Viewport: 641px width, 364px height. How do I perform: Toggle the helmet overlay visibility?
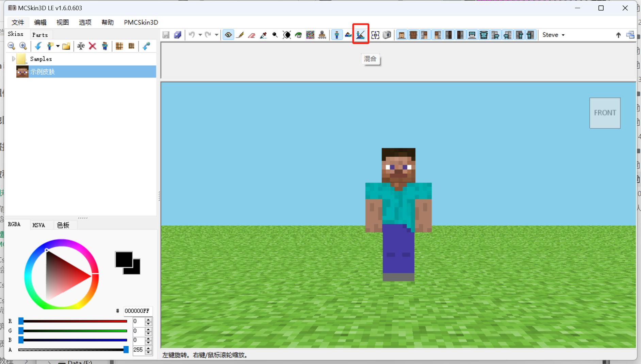(x=472, y=35)
